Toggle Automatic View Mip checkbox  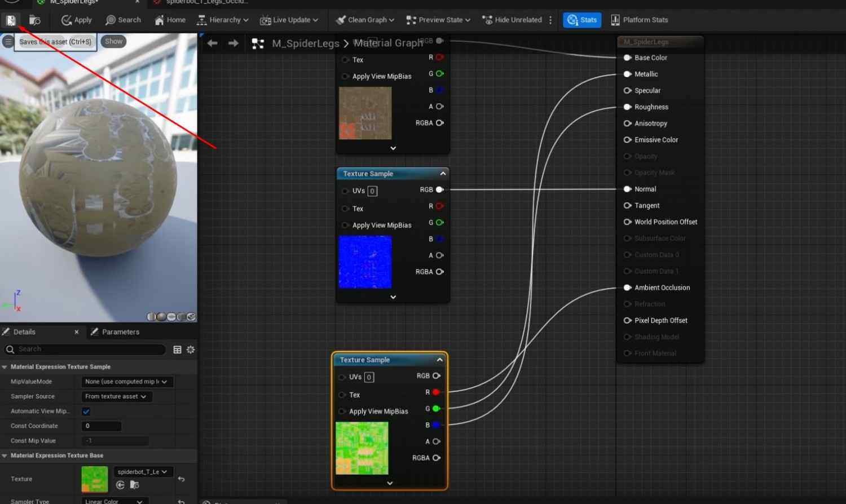tap(86, 412)
